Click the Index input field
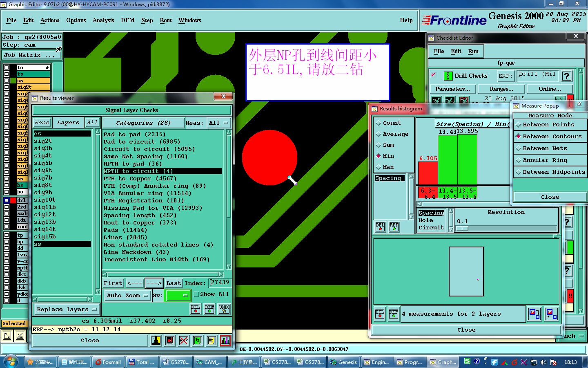This screenshot has height=368, width=588. pos(220,283)
